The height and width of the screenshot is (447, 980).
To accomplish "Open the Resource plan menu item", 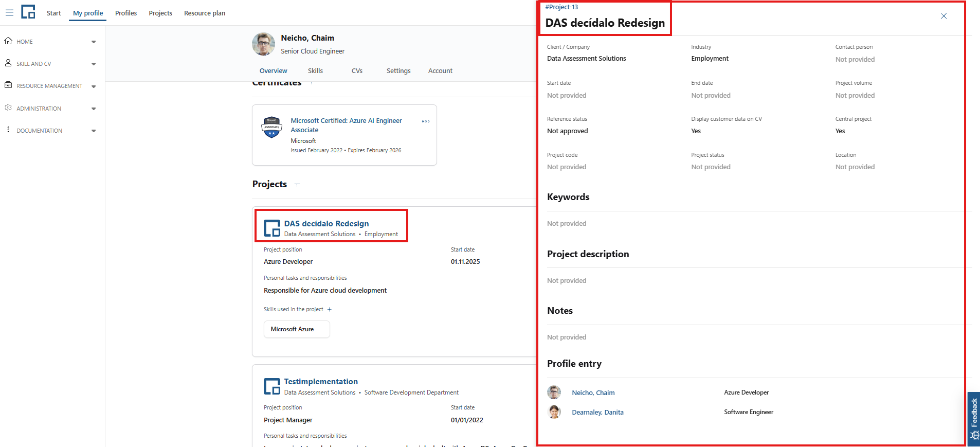I will pos(205,13).
